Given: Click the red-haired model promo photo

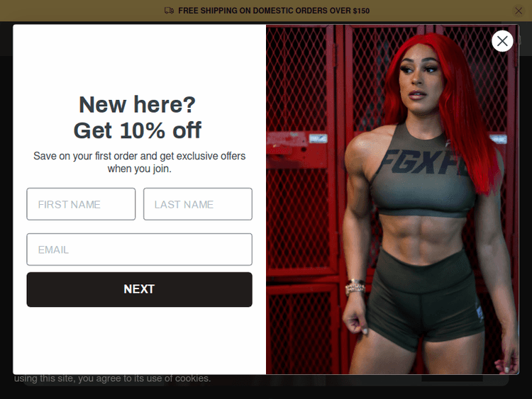Looking at the screenshot, I should pos(392,199).
